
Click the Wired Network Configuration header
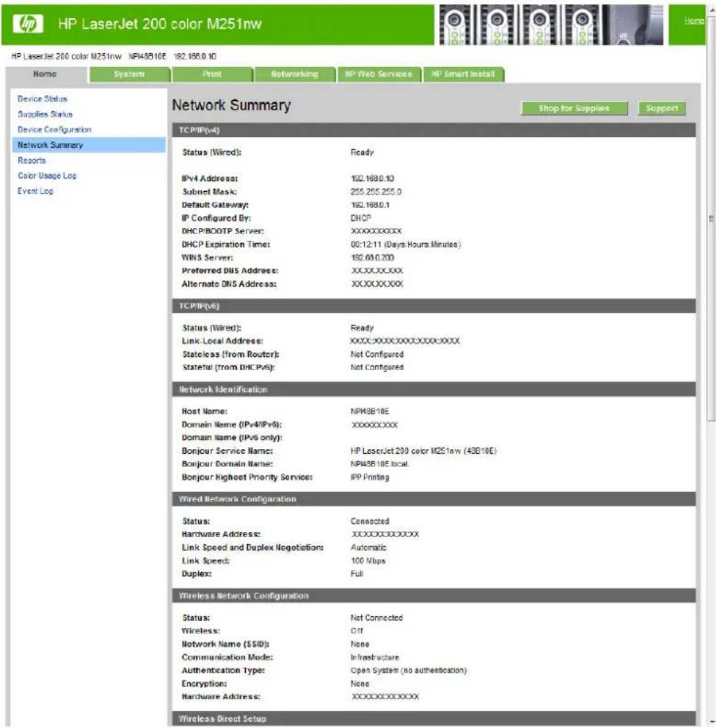click(434, 499)
